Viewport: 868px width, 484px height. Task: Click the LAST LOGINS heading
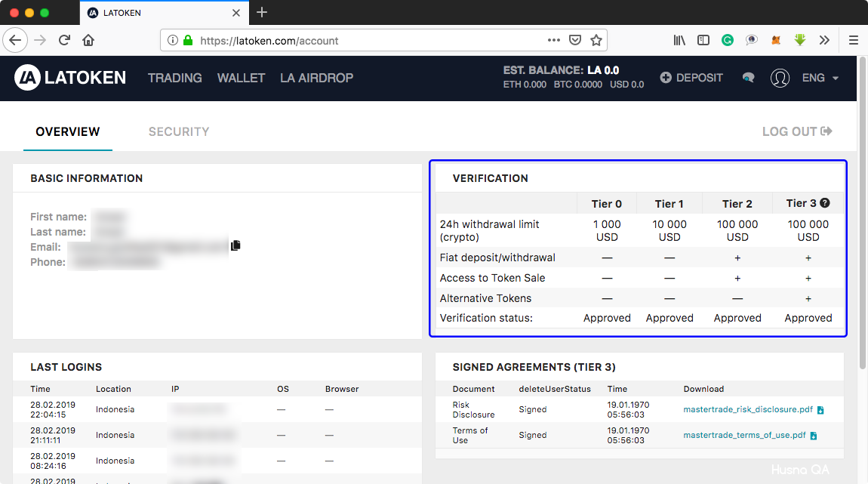pyautogui.click(x=66, y=367)
